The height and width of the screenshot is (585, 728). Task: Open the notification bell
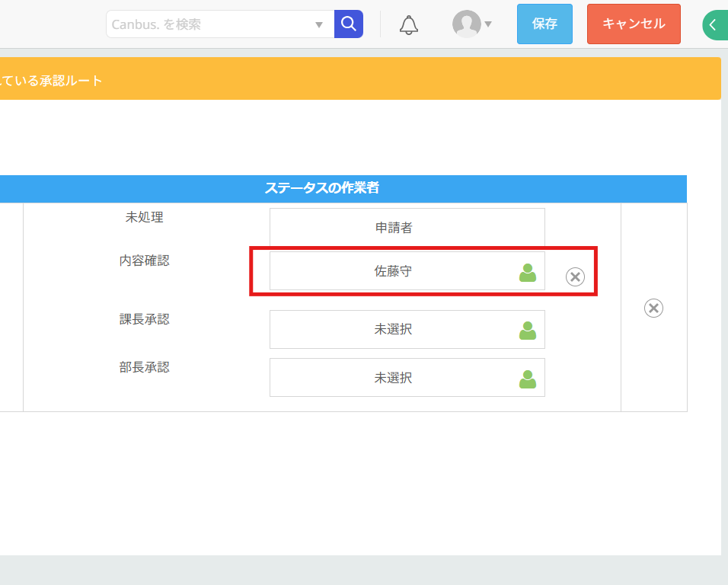409,24
